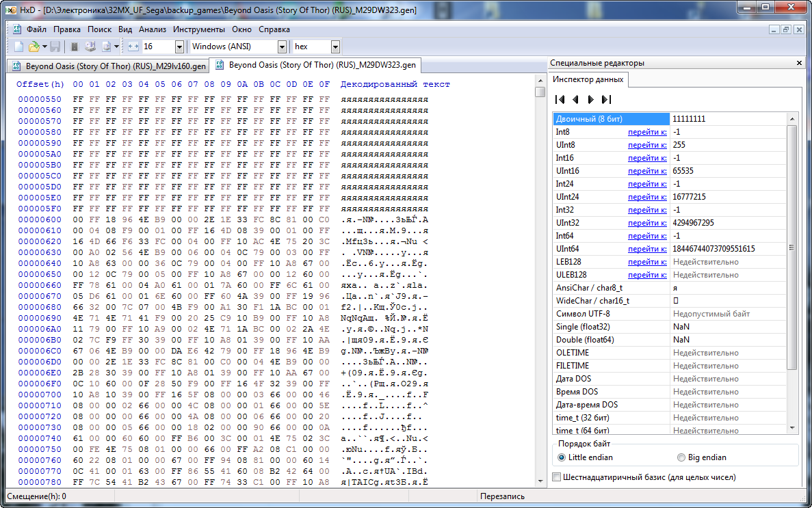Click Смещение(h): 0 in status bar
Screen dimensions: 812x508
coord(37,496)
